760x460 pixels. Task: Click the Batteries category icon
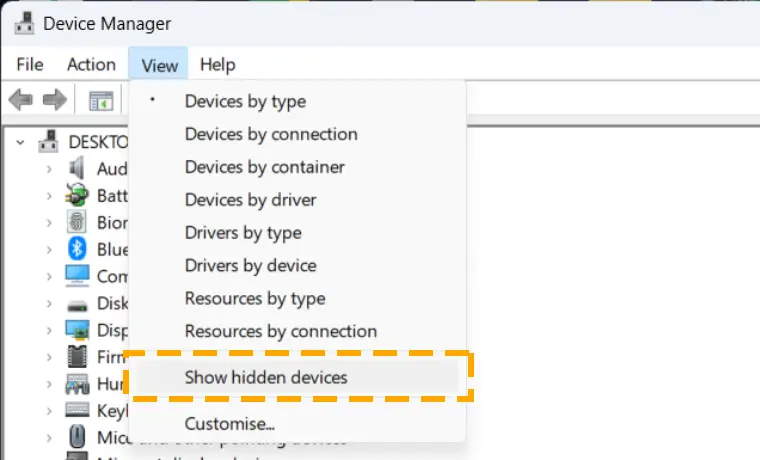77,195
